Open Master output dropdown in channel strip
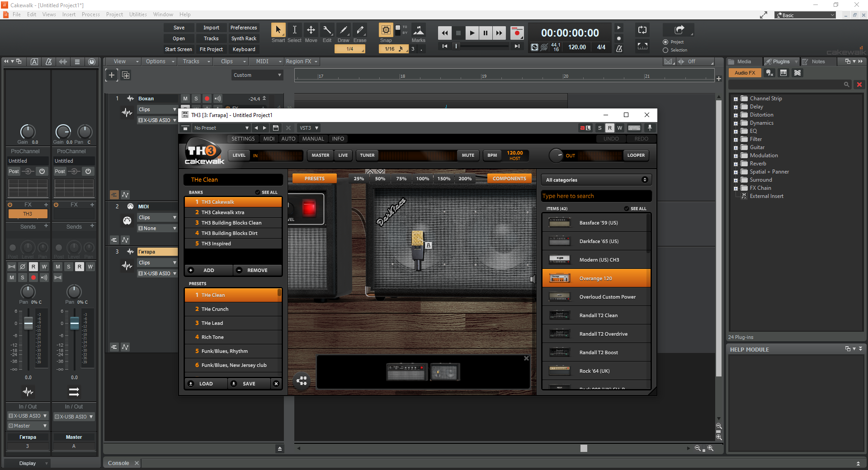 pyautogui.click(x=28, y=426)
